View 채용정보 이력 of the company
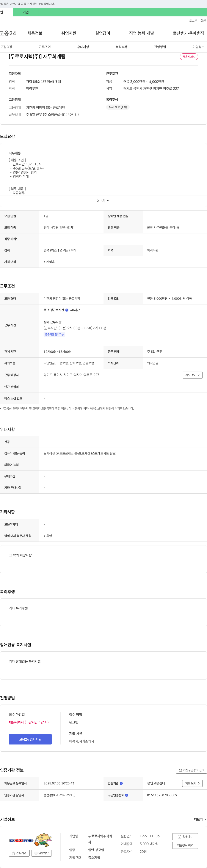Image resolution: width=207 pixels, height=868 pixels. (185, 845)
